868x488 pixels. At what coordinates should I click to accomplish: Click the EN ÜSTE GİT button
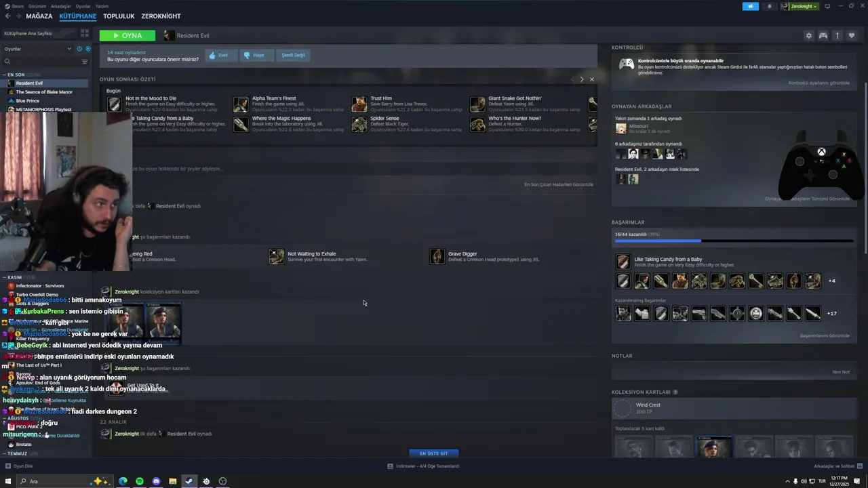tap(434, 453)
